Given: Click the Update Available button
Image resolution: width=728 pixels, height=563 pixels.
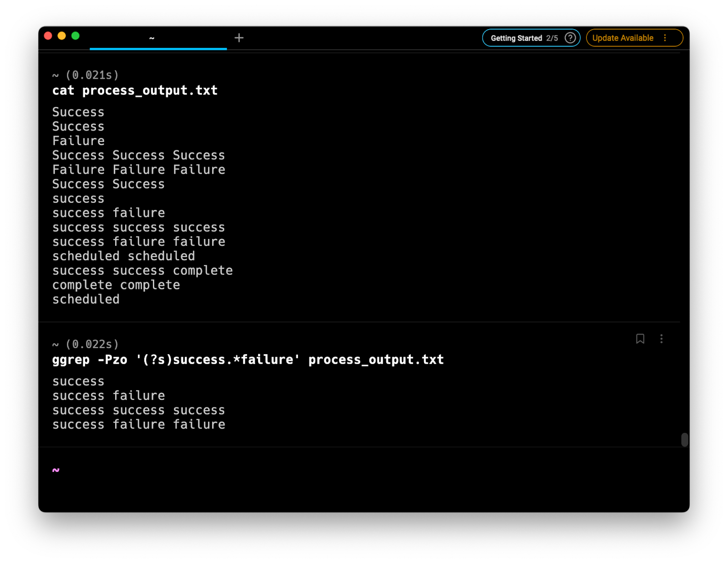Looking at the screenshot, I should pyautogui.click(x=623, y=38).
